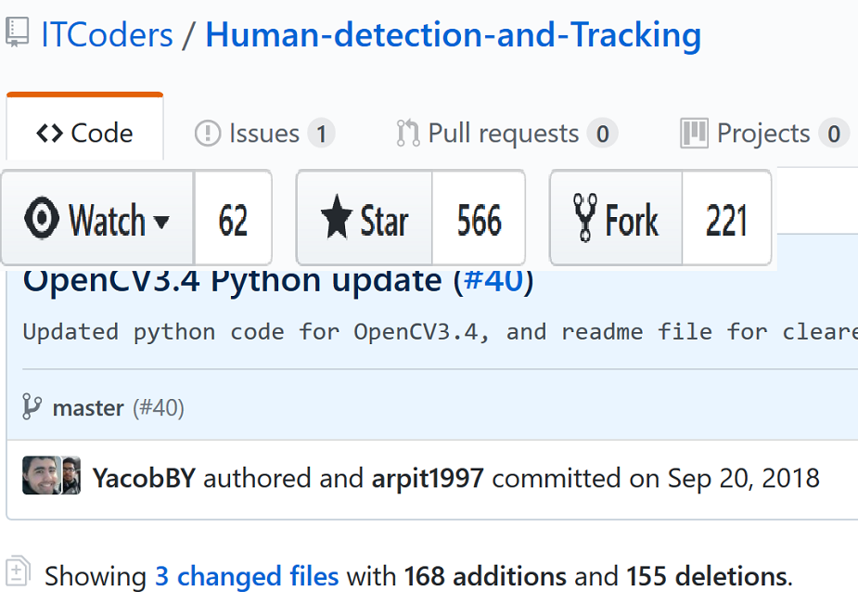Click the Projects board icon
The height and width of the screenshot is (616, 858).
pos(695,134)
